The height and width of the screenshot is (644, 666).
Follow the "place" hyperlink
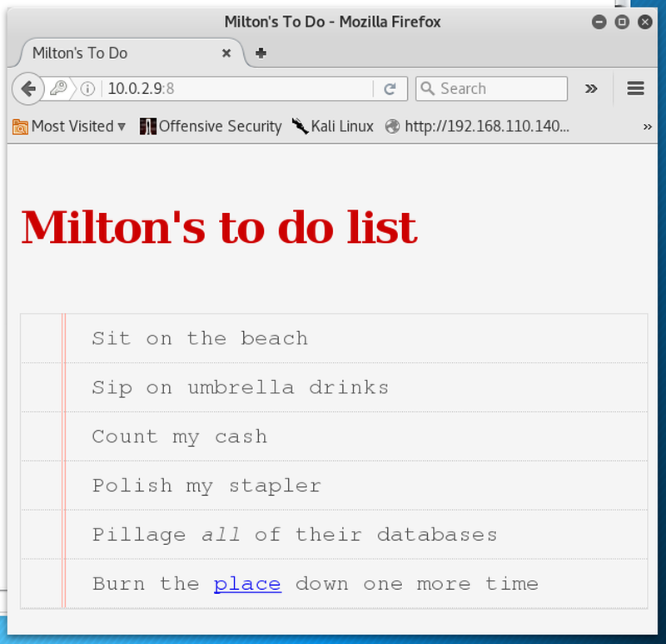click(247, 584)
